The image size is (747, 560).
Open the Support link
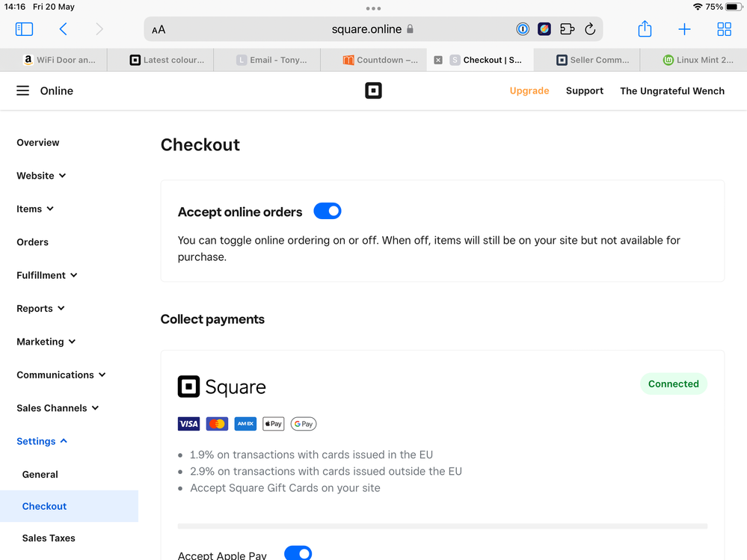(x=584, y=90)
